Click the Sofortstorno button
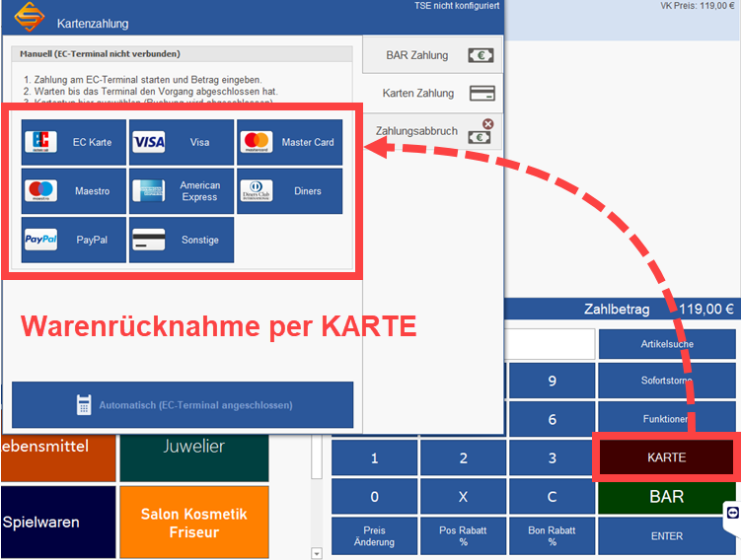The height and width of the screenshot is (560, 741). (667, 381)
